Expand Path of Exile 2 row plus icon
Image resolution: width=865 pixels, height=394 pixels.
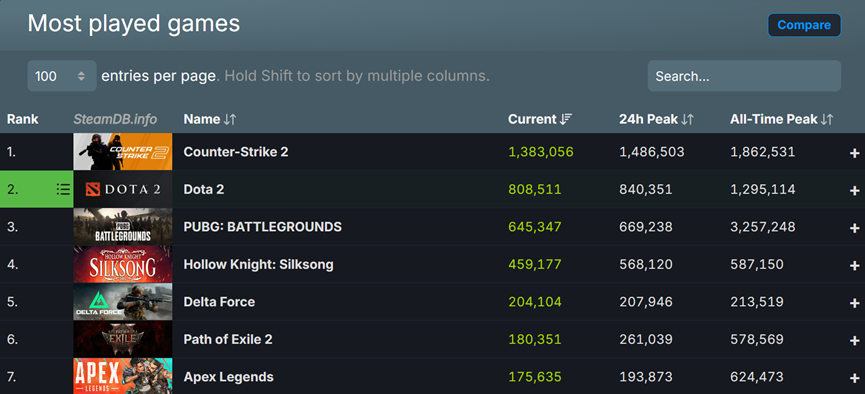[854, 340]
